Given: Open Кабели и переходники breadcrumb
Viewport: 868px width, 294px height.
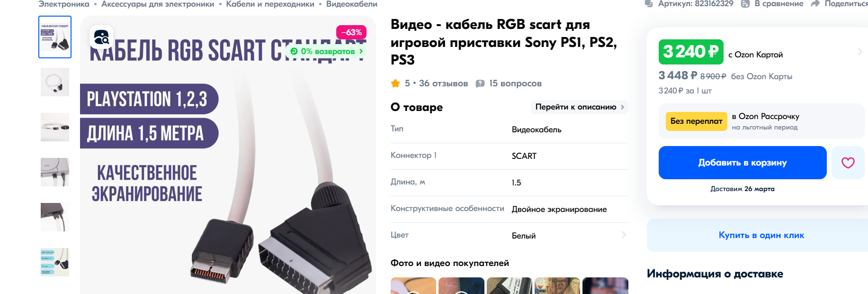Looking at the screenshot, I should pos(270,4).
